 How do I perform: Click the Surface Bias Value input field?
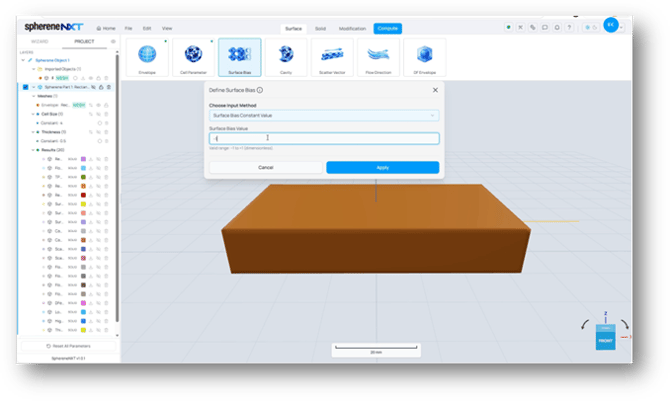[x=324, y=138]
